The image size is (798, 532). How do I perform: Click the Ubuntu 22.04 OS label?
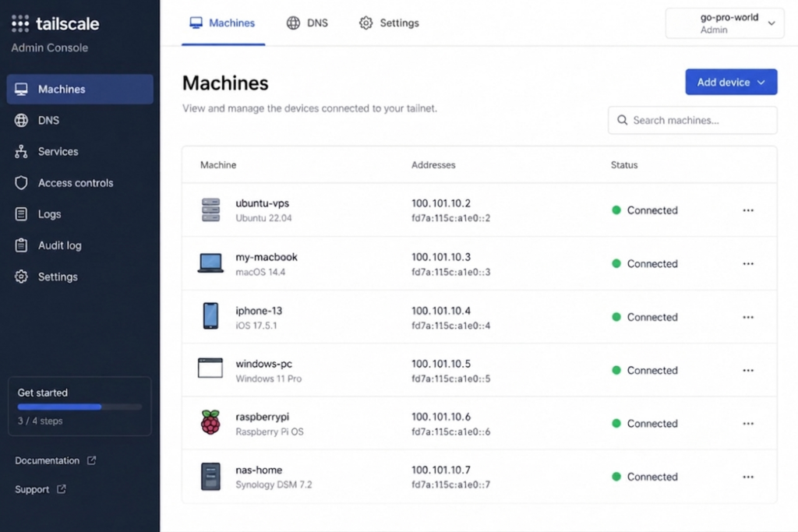coord(263,218)
